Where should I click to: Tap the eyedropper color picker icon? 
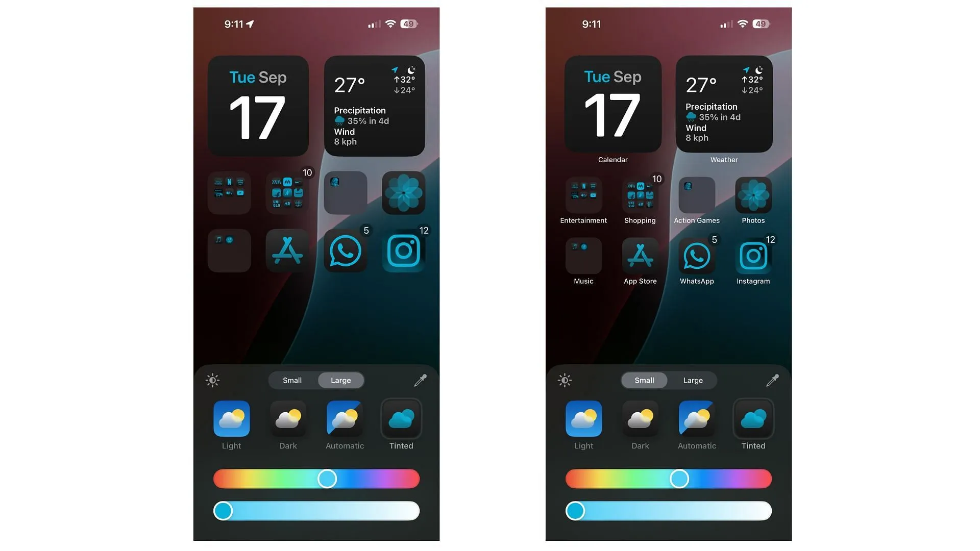[421, 380]
